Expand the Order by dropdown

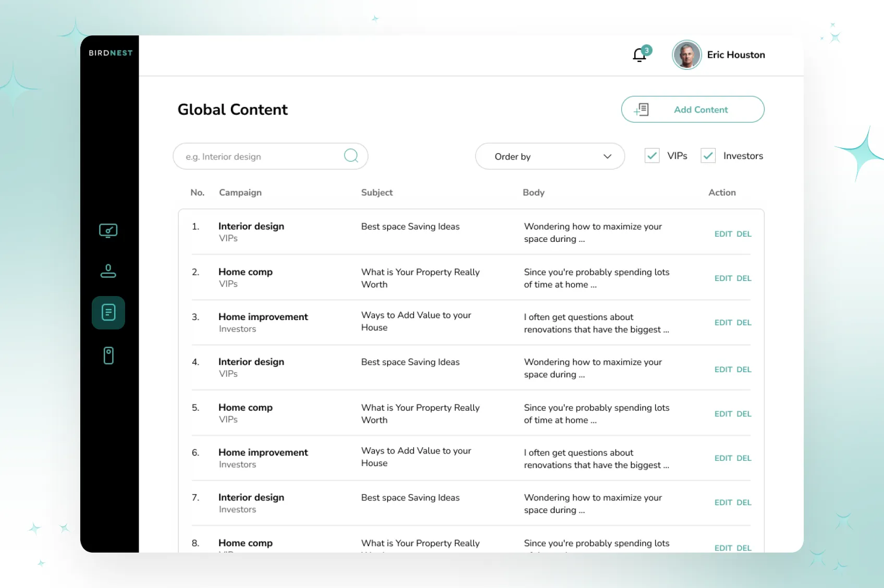tap(549, 156)
